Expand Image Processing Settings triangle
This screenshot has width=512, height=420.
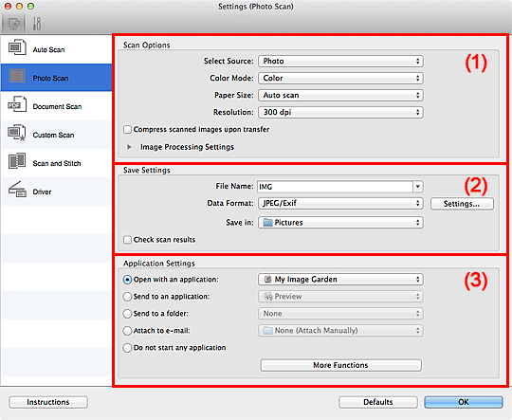coord(129,147)
